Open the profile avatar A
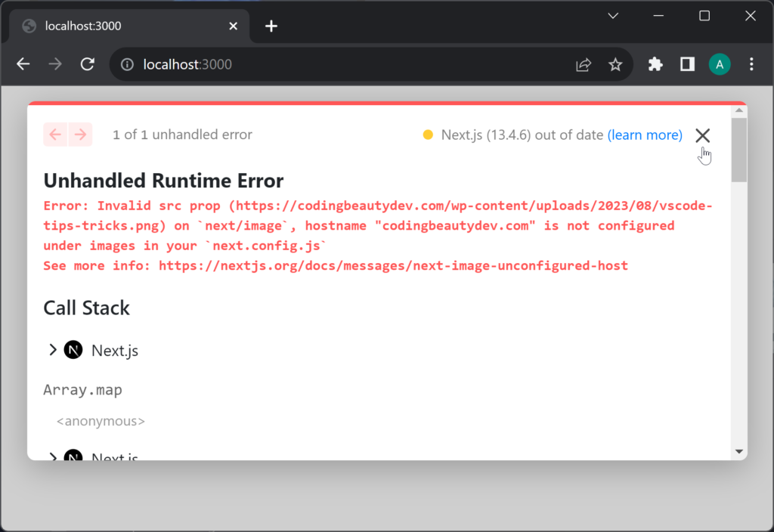Viewport: 774px width, 532px height. click(x=720, y=65)
